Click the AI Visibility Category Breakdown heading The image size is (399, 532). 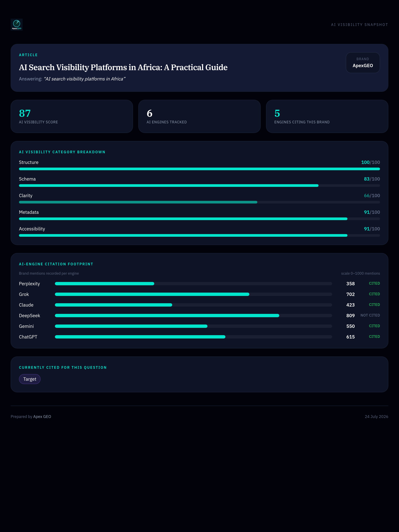(x=62, y=152)
